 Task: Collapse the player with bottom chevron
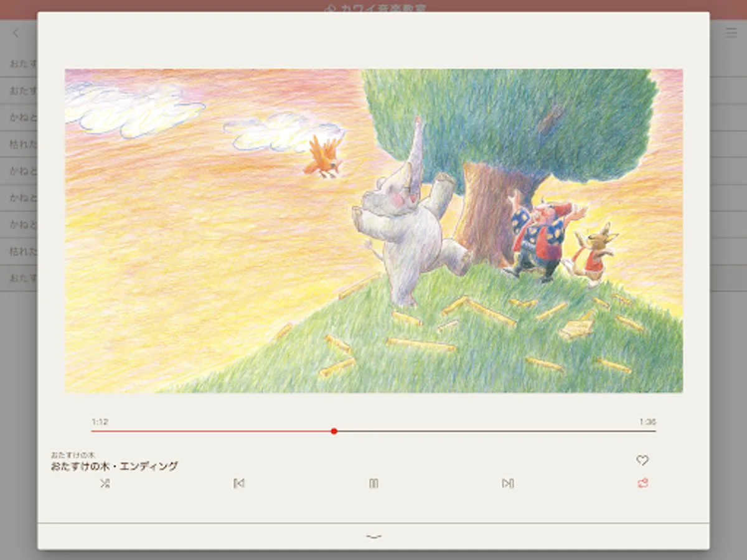coord(374,536)
